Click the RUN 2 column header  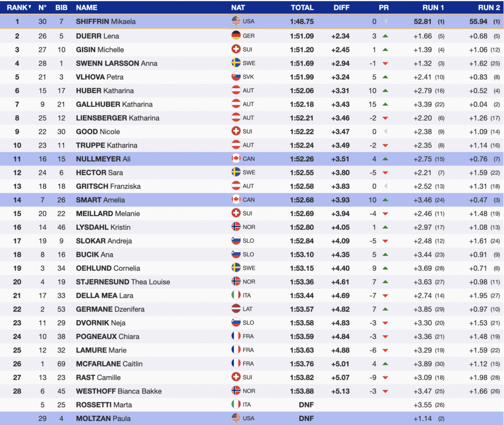pyautogui.click(x=489, y=7)
